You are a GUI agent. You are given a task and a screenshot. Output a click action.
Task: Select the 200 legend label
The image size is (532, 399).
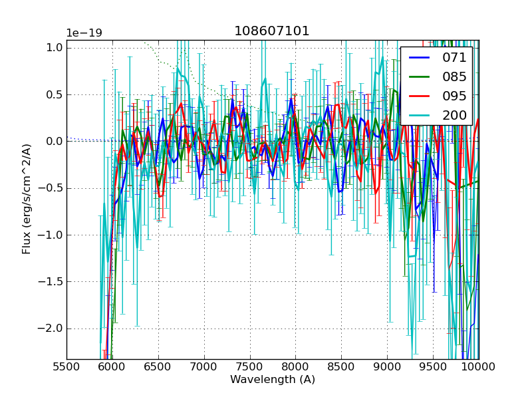point(454,115)
